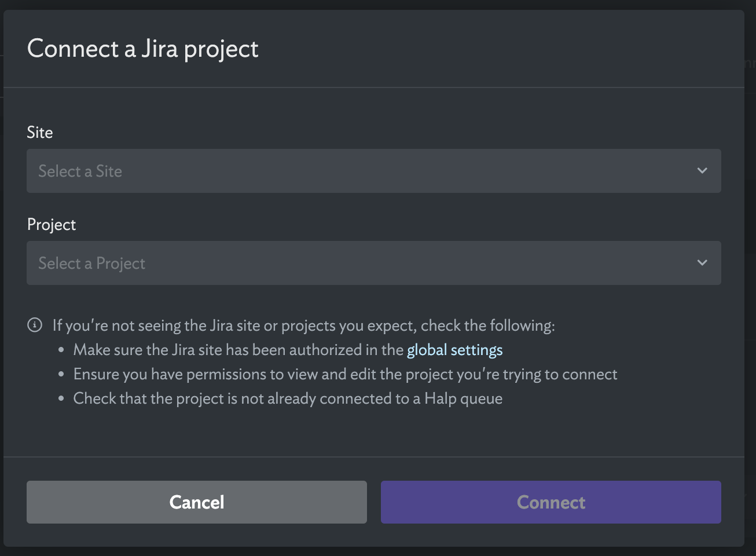
Task: Click the Site field label
Action: click(x=40, y=132)
